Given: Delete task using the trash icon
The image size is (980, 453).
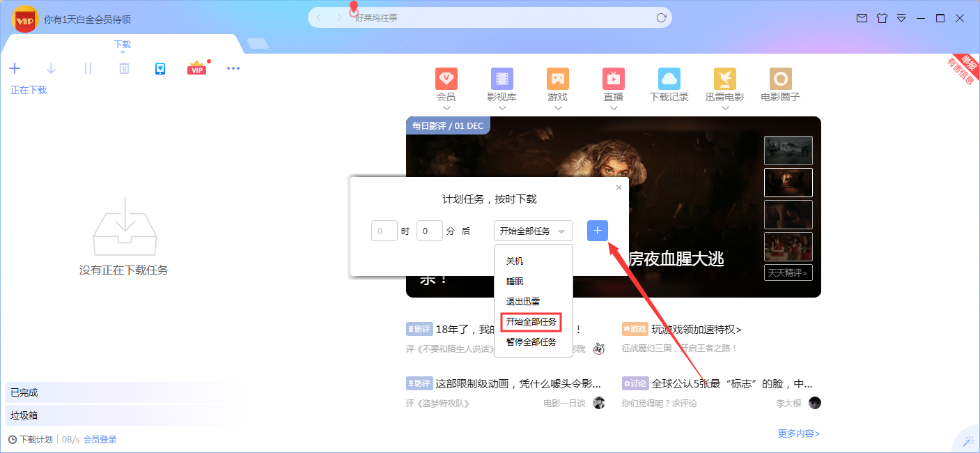Looking at the screenshot, I should (x=123, y=68).
